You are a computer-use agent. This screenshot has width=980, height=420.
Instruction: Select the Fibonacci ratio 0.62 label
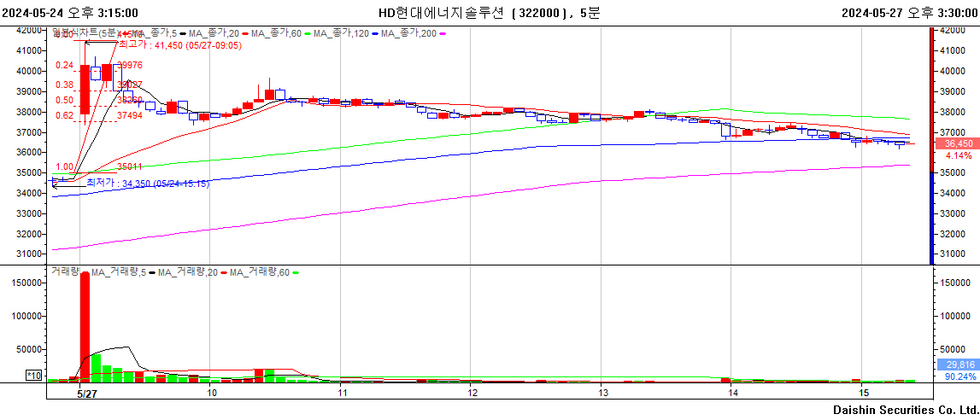tap(64, 115)
